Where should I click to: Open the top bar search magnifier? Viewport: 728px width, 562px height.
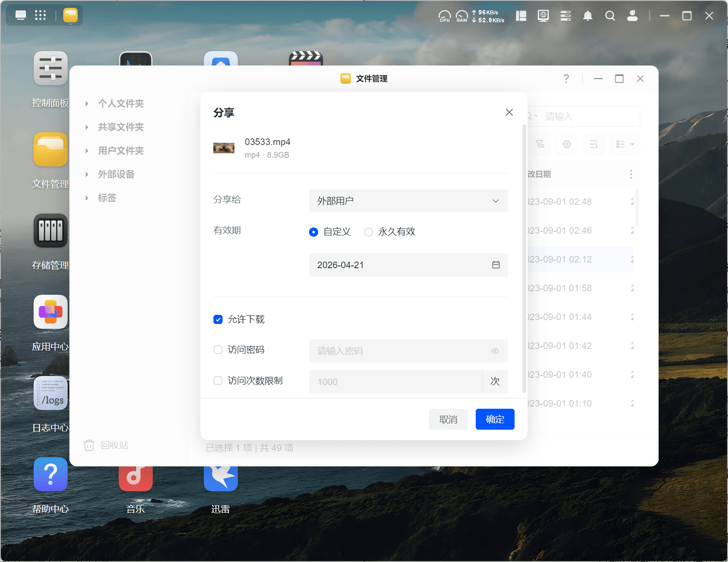click(x=610, y=16)
